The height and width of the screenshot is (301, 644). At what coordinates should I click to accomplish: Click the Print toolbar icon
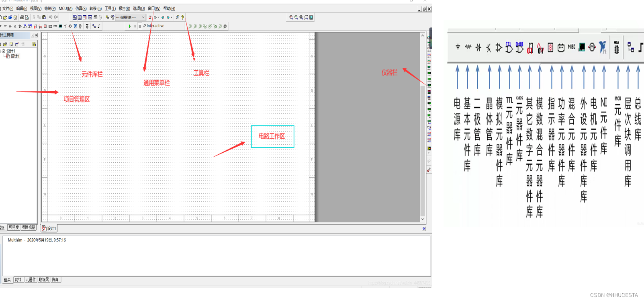point(22,17)
